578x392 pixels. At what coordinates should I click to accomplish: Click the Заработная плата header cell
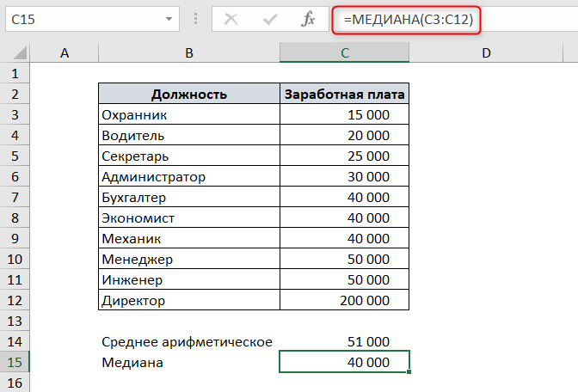344,94
